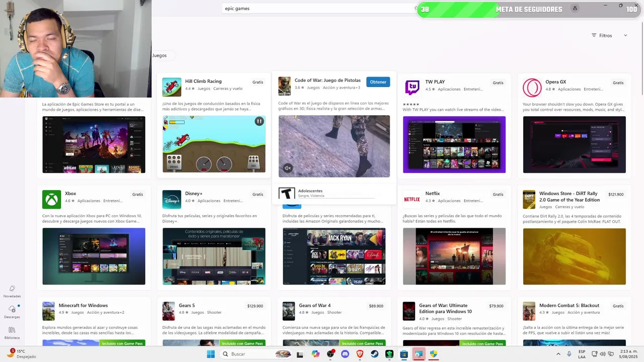Open the TW PLAY purple screenshot
644x362 pixels.
click(454, 145)
